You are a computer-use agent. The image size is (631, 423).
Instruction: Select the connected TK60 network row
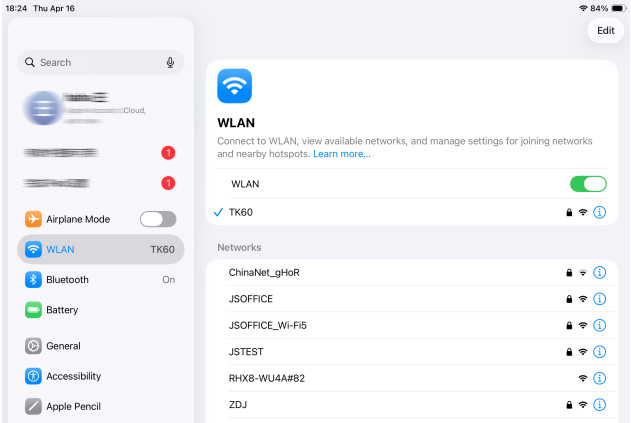tap(412, 212)
